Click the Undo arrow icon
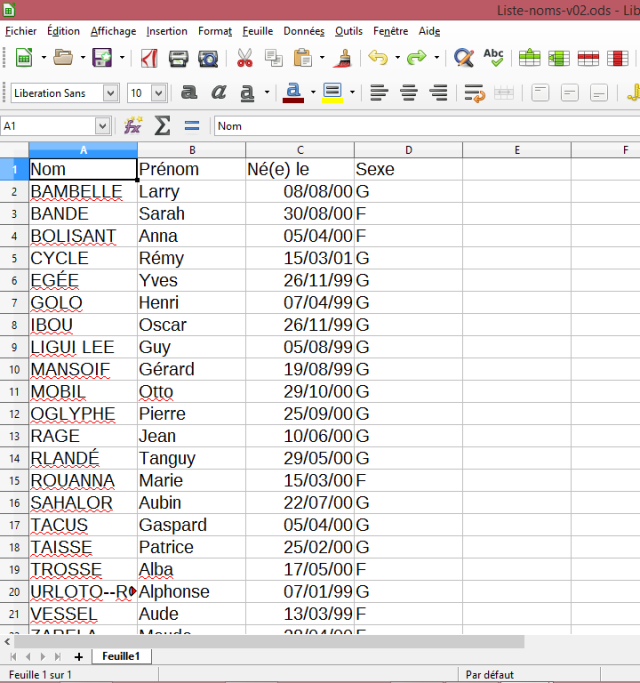Image resolution: width=640 pixels, height=683 pixels. (377, 58)
